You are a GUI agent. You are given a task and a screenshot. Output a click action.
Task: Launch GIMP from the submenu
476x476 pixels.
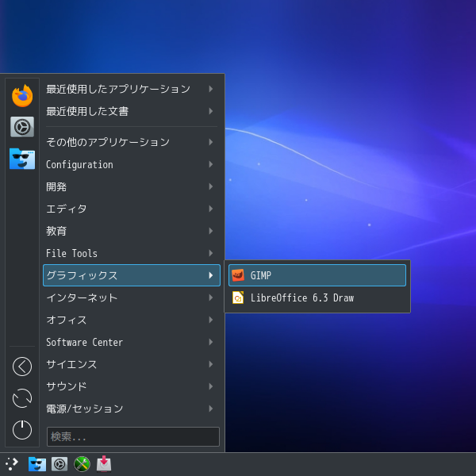coord(317,275)
